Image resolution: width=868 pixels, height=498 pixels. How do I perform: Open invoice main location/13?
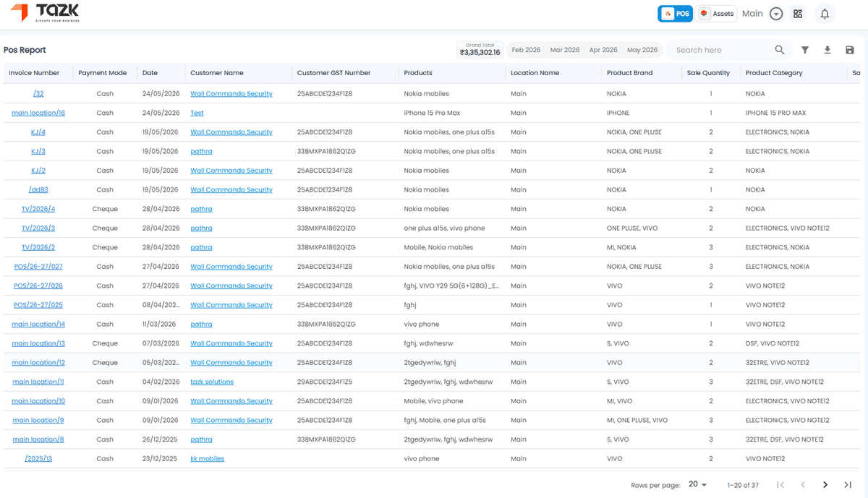pos(38,343)
